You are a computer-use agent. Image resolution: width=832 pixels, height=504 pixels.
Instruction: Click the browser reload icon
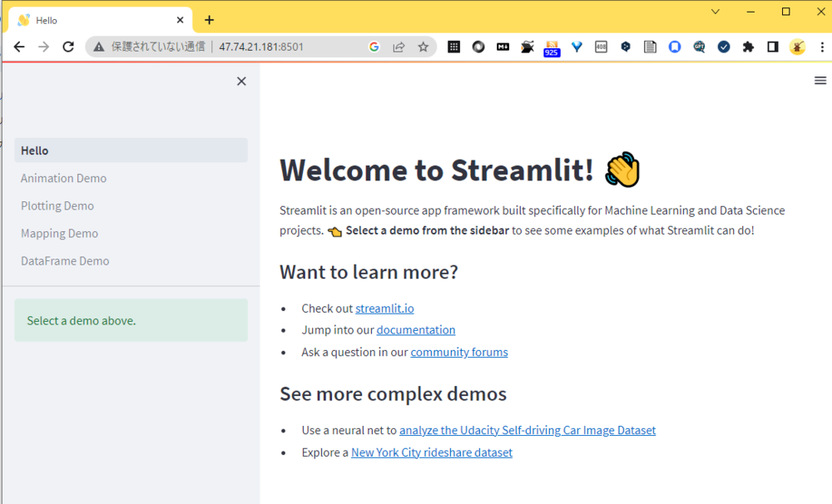click(68, 47)
